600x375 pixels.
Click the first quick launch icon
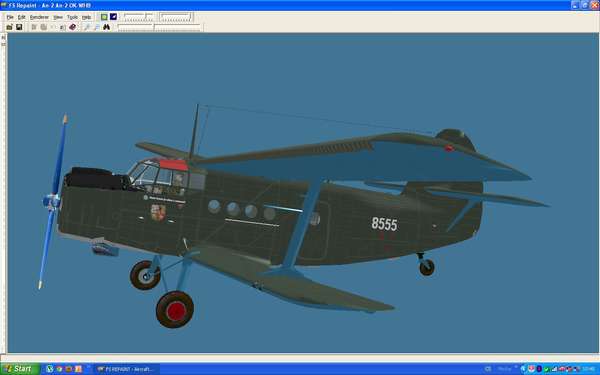(50, 369)
